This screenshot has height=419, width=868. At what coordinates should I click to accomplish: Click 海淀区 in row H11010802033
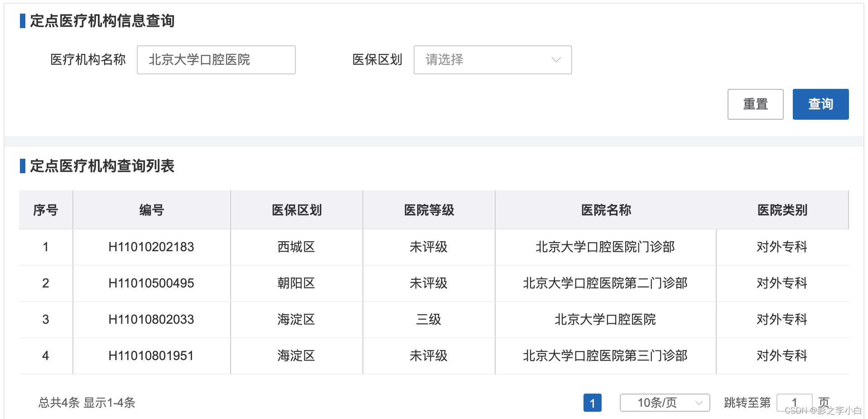pos(296,319)
